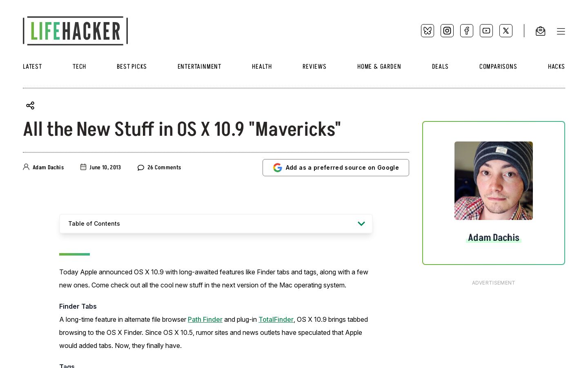The height and width of the screenshot is (368, 588).
Task: Open the YouTube channel icon
Action: pos(486,31)
